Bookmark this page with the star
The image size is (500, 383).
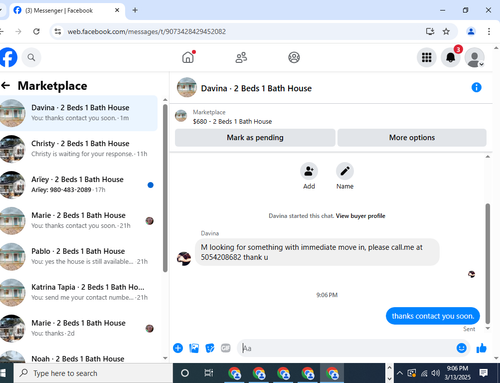pos(446,31)
